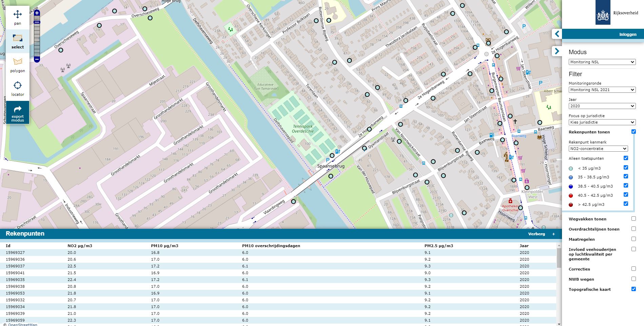Toggle Alleen toetspunten checkbox
644x326 pixels.
626,158
